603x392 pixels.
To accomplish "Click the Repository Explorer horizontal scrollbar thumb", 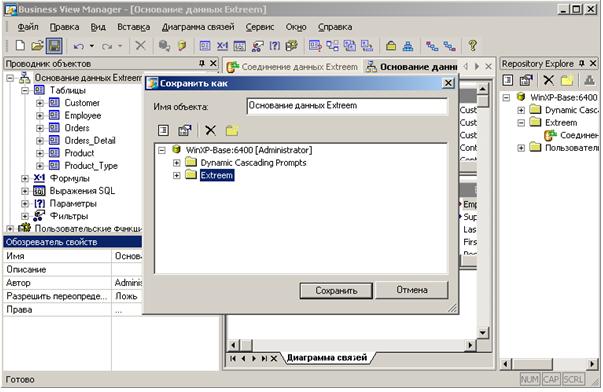I will [x=533, y=364].
